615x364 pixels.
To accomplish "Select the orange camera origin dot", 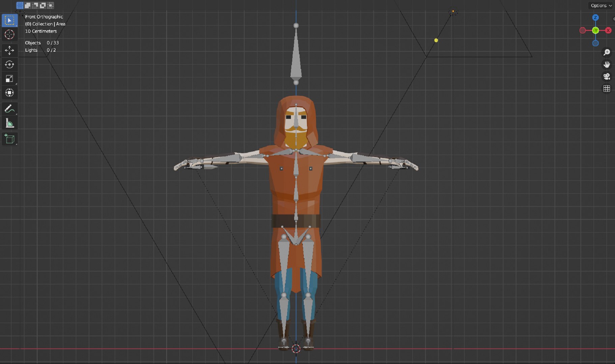I will 453,11.
